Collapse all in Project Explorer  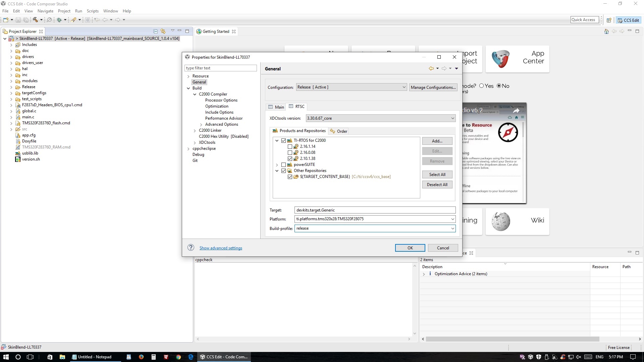click(x=155, y=31)
